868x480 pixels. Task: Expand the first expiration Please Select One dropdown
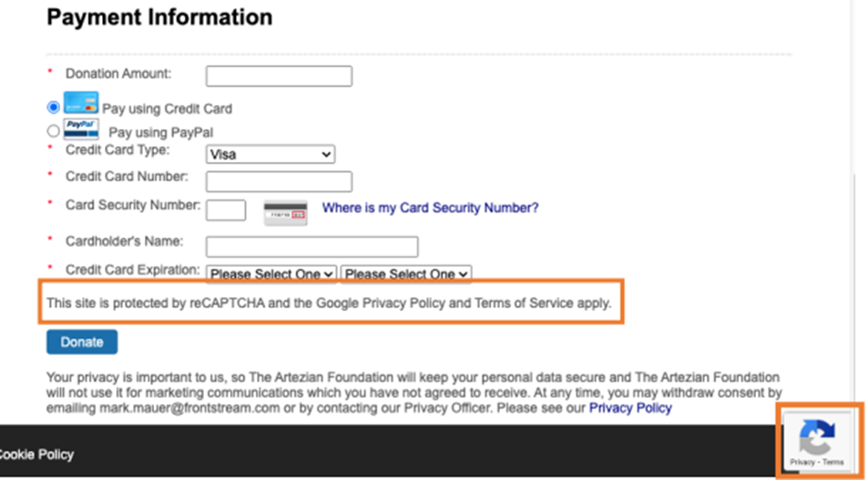click(271, 274)
